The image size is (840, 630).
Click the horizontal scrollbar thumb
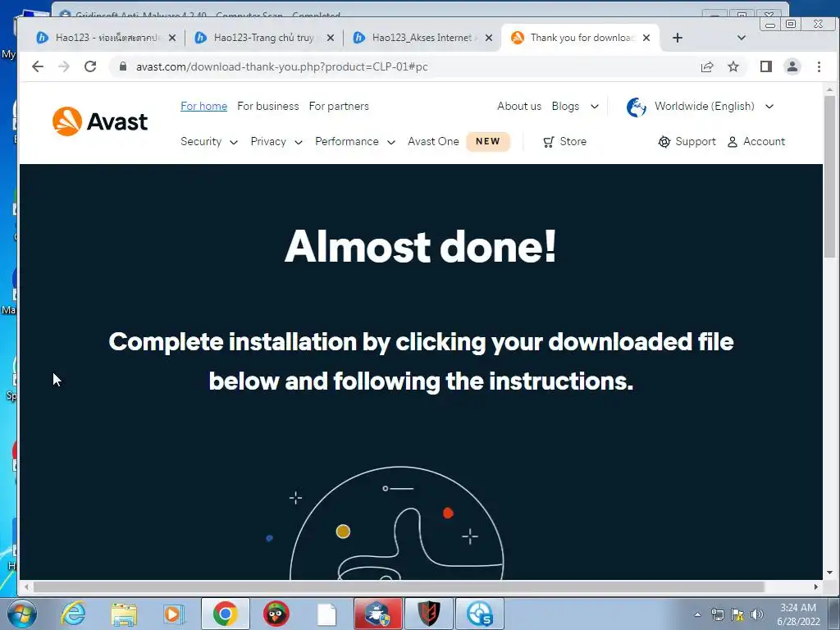click(x=399, y=587)
